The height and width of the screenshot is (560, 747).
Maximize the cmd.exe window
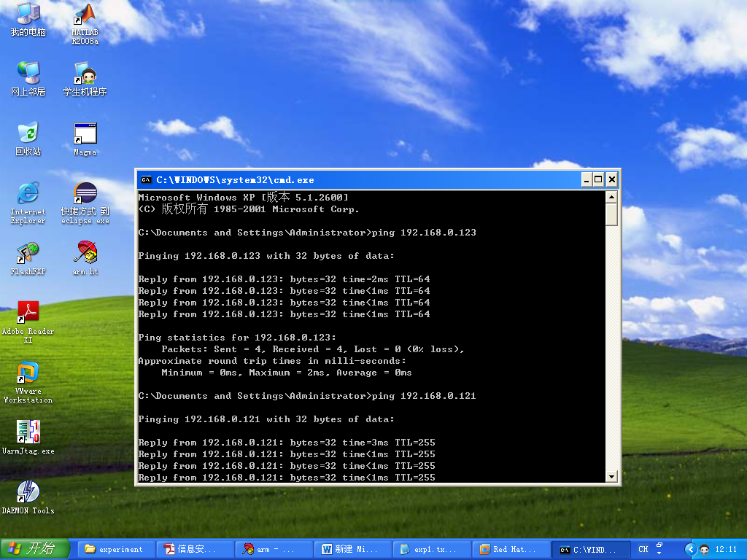coord(598,180)
